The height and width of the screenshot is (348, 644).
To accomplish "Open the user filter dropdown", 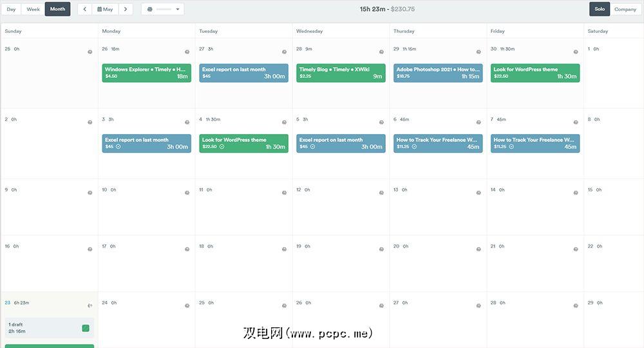I will tap(163, 9).
